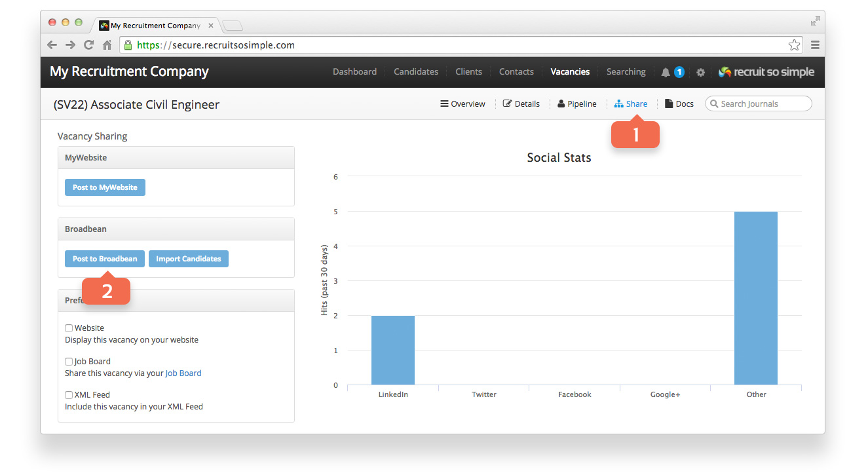Open the notifications bell icon
868x473 pixels.
pyautogui.click(x=666, y=72)
